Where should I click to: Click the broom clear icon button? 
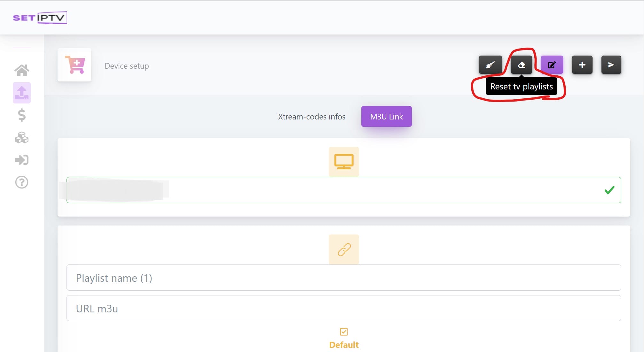[490, 65]
